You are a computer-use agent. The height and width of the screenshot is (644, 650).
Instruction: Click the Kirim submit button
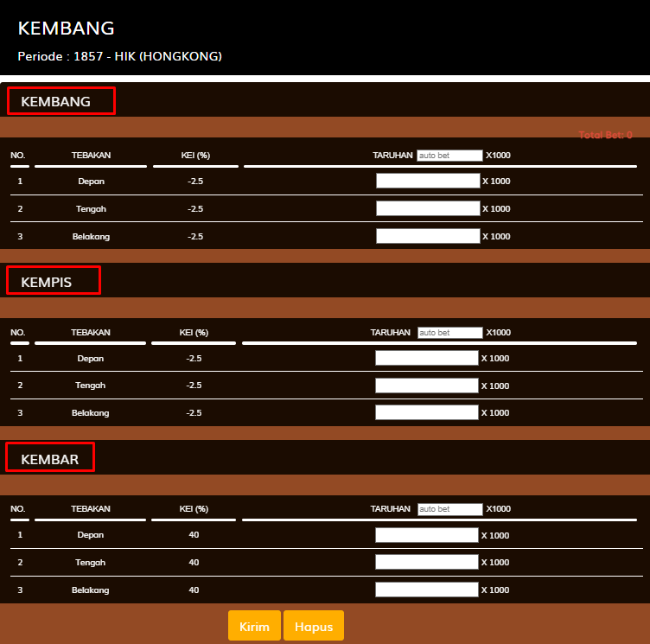point(254,626)
